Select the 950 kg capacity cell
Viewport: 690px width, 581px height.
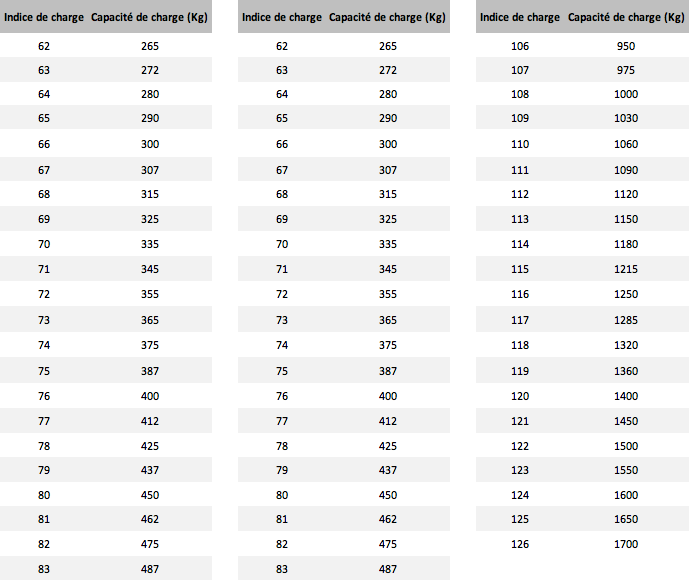(x=626, y=46)
